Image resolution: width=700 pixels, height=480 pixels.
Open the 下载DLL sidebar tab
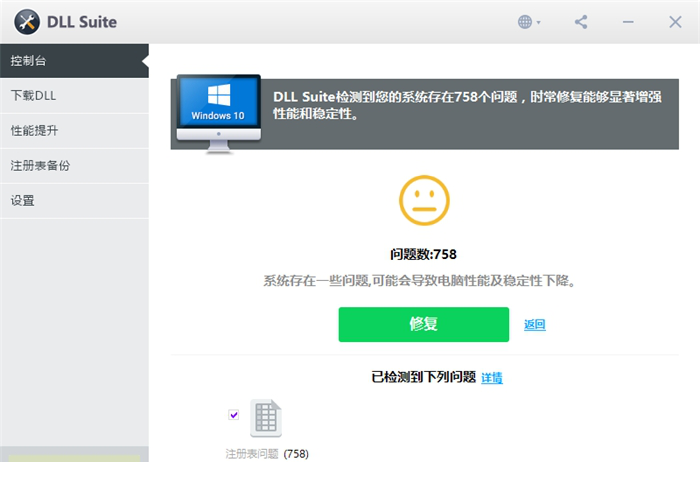click(74, 96)
